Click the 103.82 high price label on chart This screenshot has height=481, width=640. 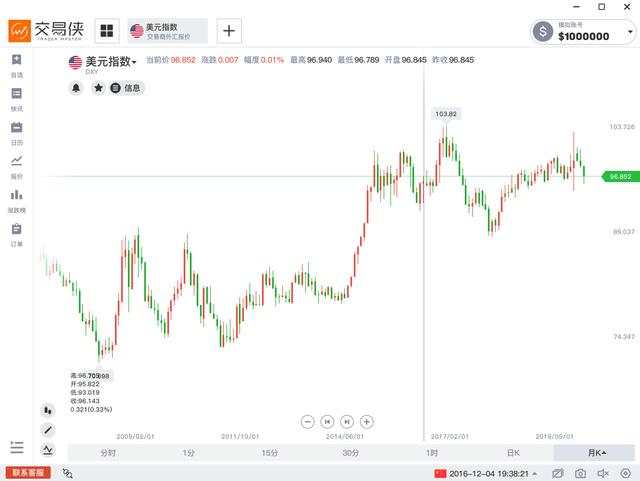[x=446, y=114]
